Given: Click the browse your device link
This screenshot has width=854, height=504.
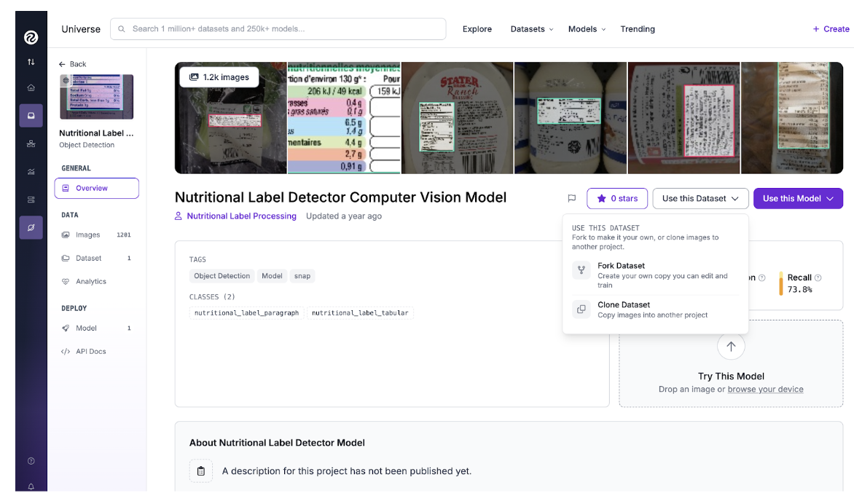Looking at the screenshot, I should coord(765,390).
